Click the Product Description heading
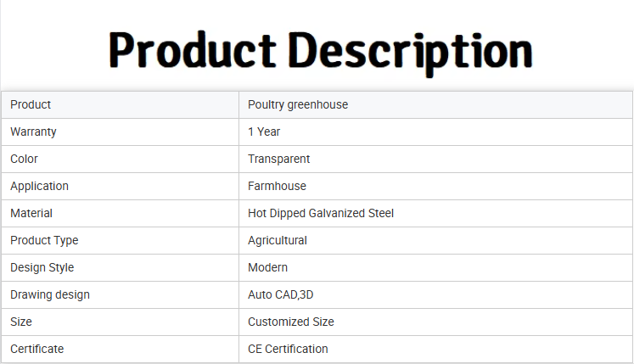The image size is (634, 364). pos(320,52)
